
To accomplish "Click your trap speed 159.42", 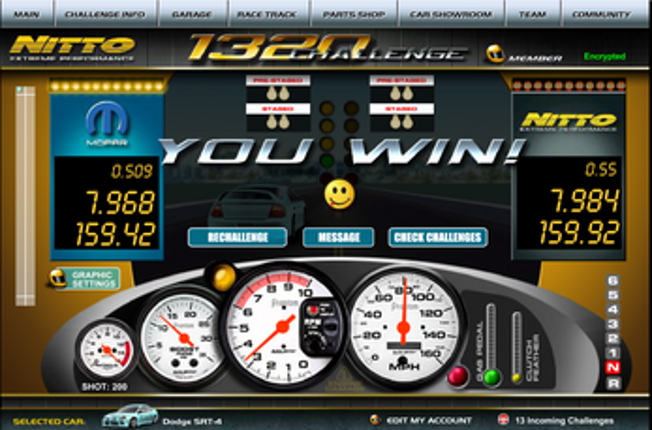I will (x=115, y=234).
